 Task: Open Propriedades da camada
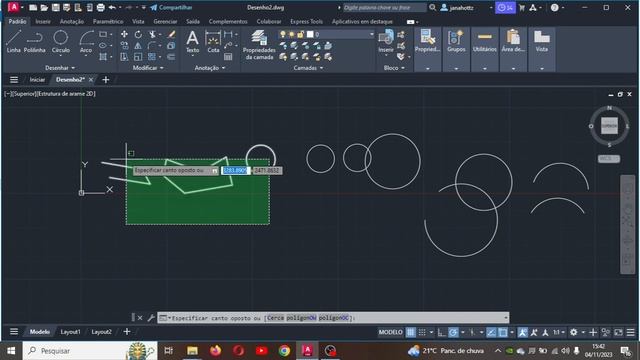259,45
